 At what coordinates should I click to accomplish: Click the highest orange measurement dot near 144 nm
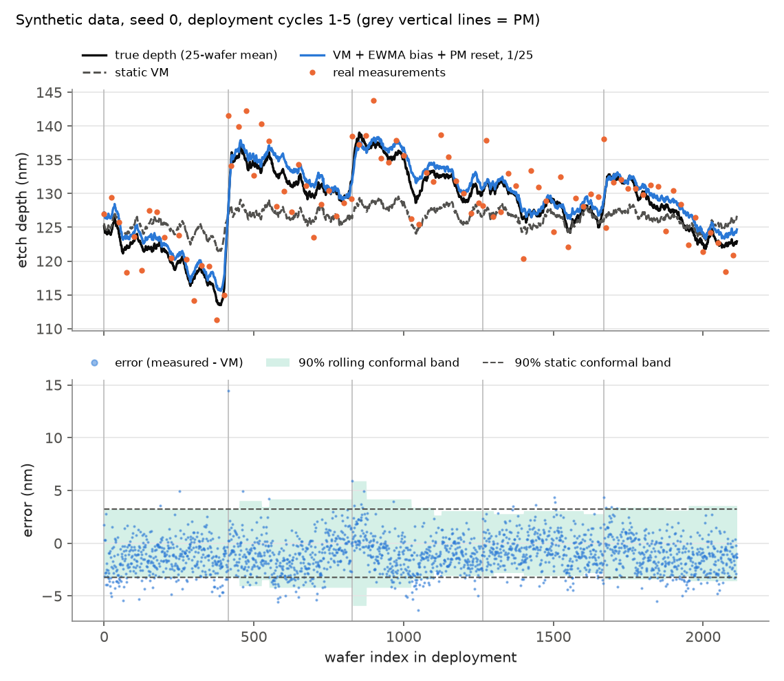click(x=373, y=101)
